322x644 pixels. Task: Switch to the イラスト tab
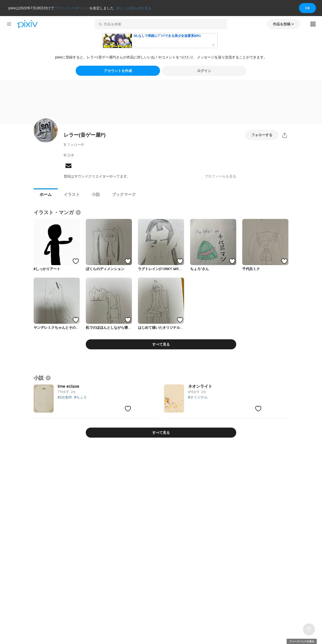[x=72, y=195]
